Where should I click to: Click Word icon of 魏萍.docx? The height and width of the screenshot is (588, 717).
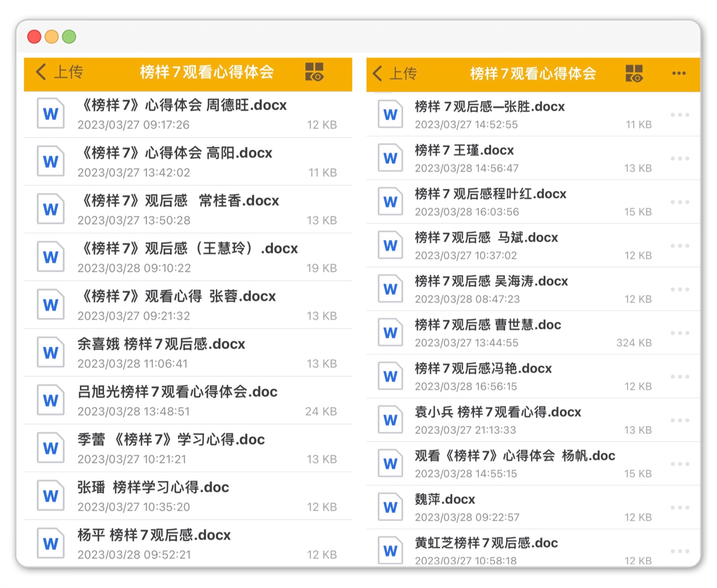click(390, 507)
